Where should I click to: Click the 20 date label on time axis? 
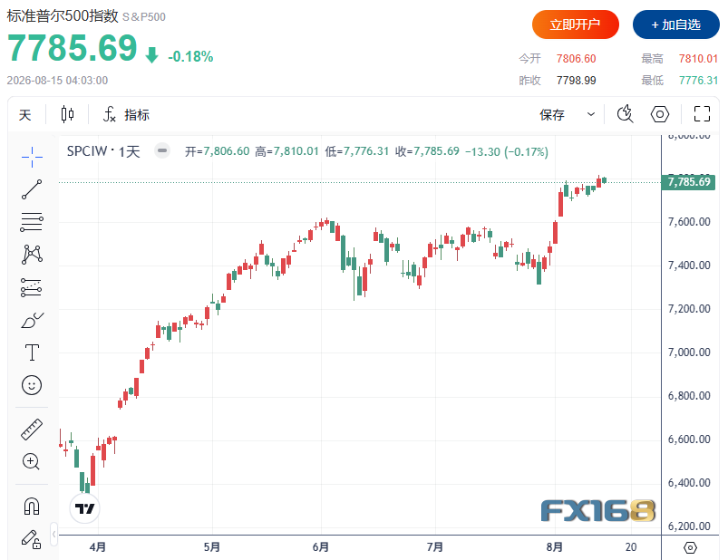pos(631,547)
